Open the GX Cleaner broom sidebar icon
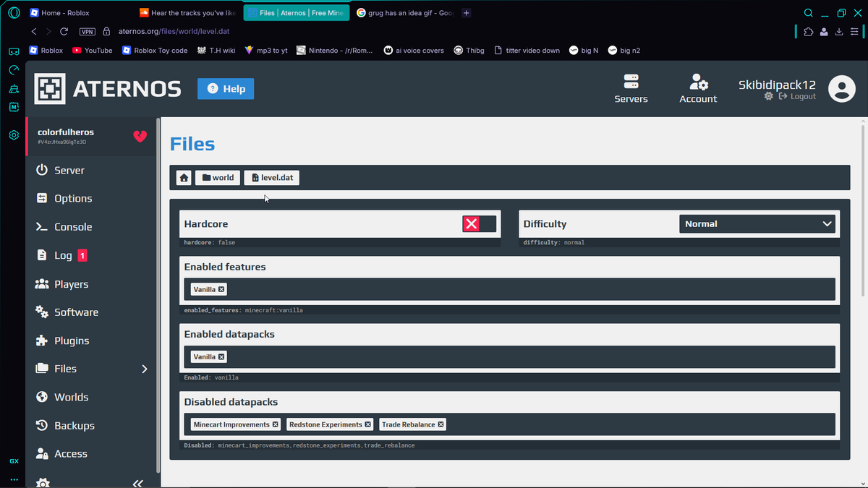 click(14, 89)
